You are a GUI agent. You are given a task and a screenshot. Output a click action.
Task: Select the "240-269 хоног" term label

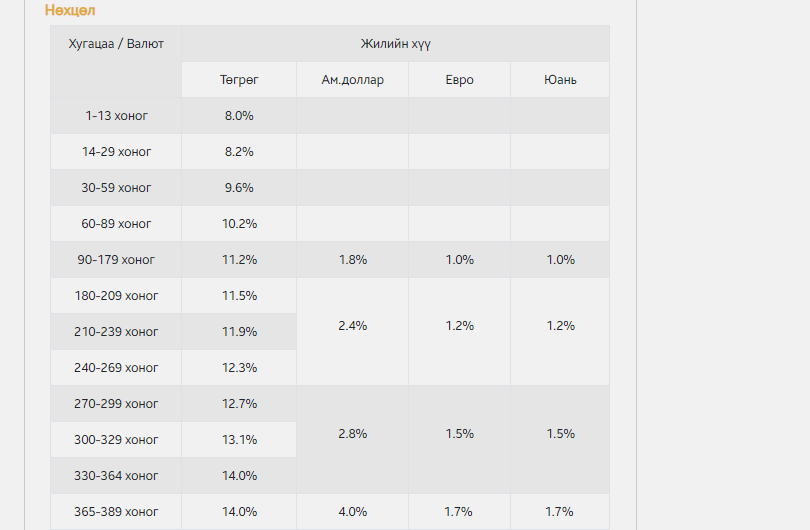[x=116, y=368]
